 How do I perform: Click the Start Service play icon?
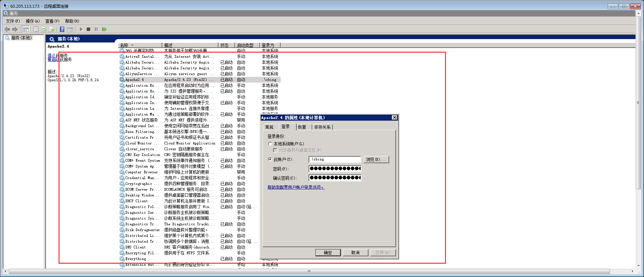(81, 29)
